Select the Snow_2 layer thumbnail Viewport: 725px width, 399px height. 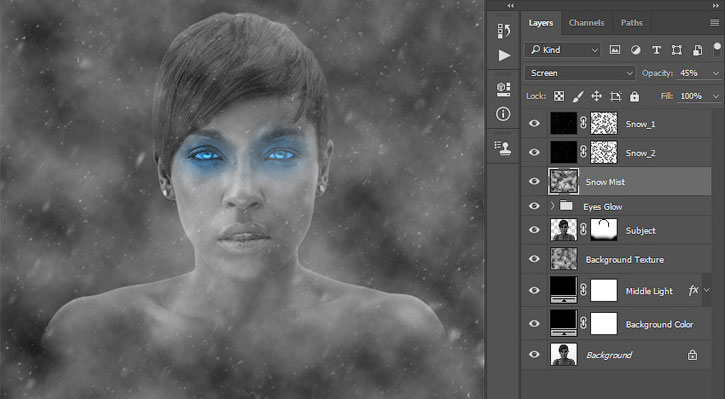tap(564, 153)
